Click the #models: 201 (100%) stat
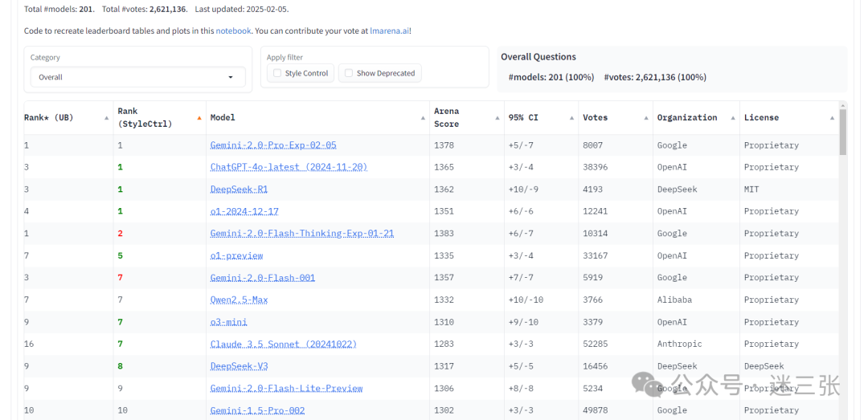 (551, 77)
